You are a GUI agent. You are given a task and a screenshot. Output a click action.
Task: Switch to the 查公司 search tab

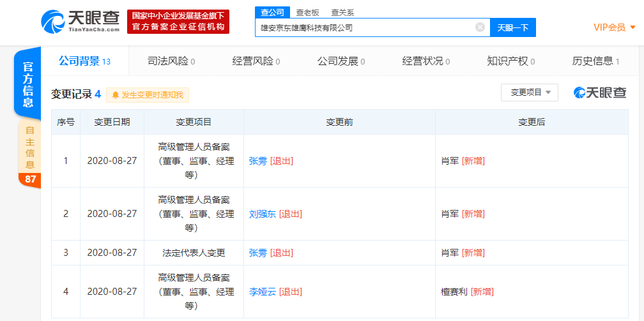pyautogui.click(x=272, y=12)
